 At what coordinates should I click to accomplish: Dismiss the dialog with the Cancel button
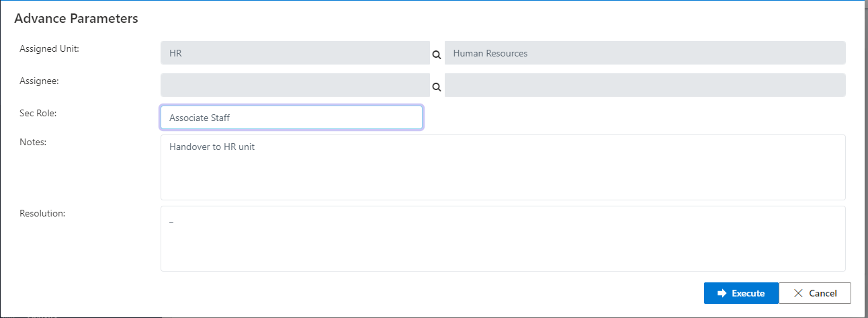coord(815,293)
